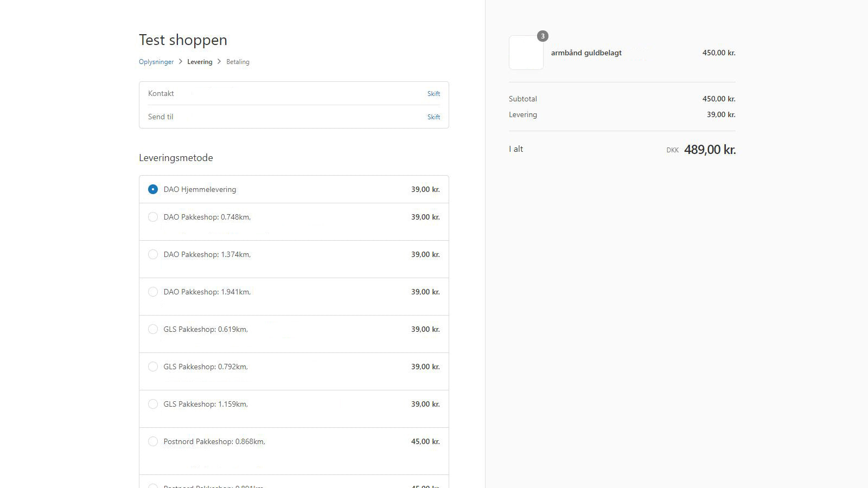Click the Subtotal label
Screen dimensions: 868x488
[523, 99]
